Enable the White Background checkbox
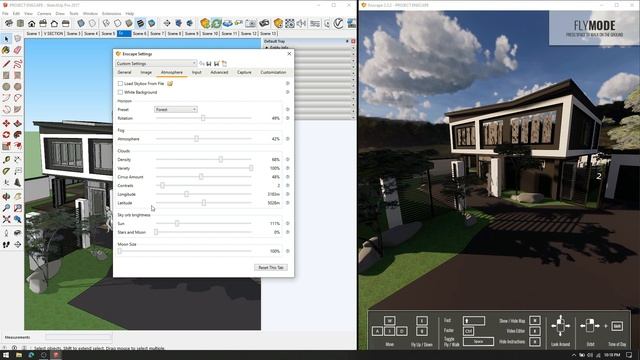 tap(120, 92)
